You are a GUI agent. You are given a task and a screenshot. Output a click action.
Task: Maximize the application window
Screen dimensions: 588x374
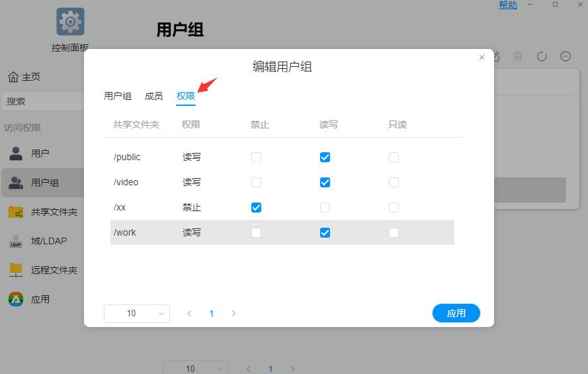(555, 5)
